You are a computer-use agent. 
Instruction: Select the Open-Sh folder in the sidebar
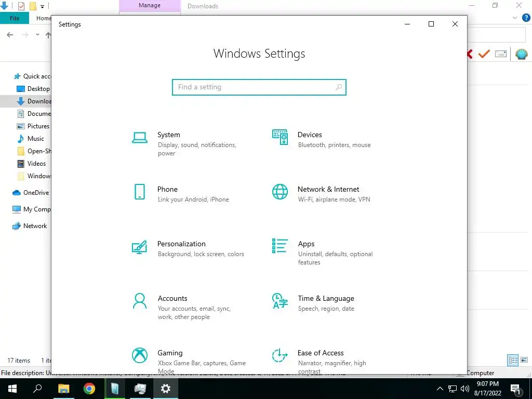(34, 151)
